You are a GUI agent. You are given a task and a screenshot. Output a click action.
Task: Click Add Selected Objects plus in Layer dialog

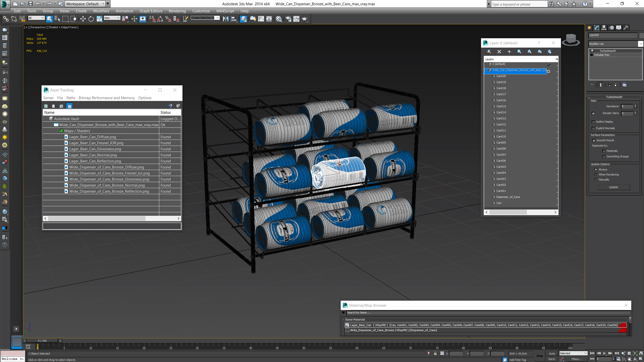tap(509, 52)
